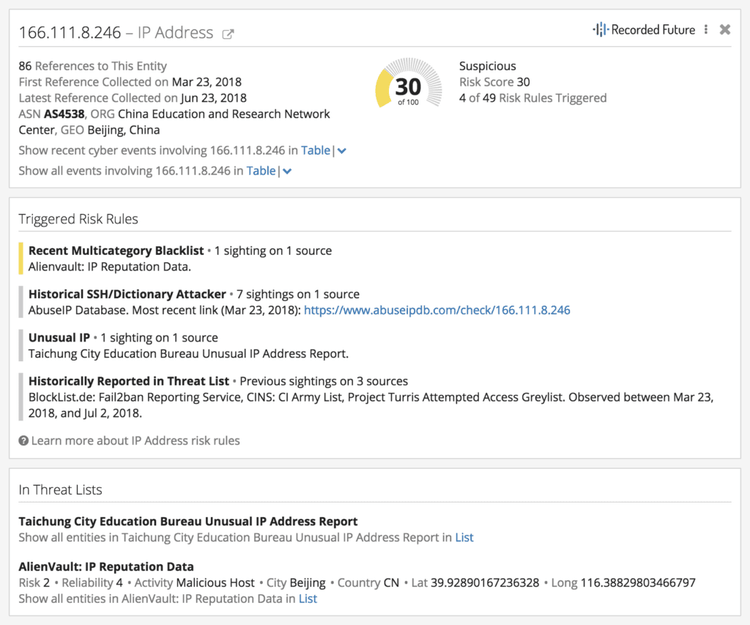Select the Recent Multicategory Blacklist rule

pyautogui.click(x=116, y=250)
